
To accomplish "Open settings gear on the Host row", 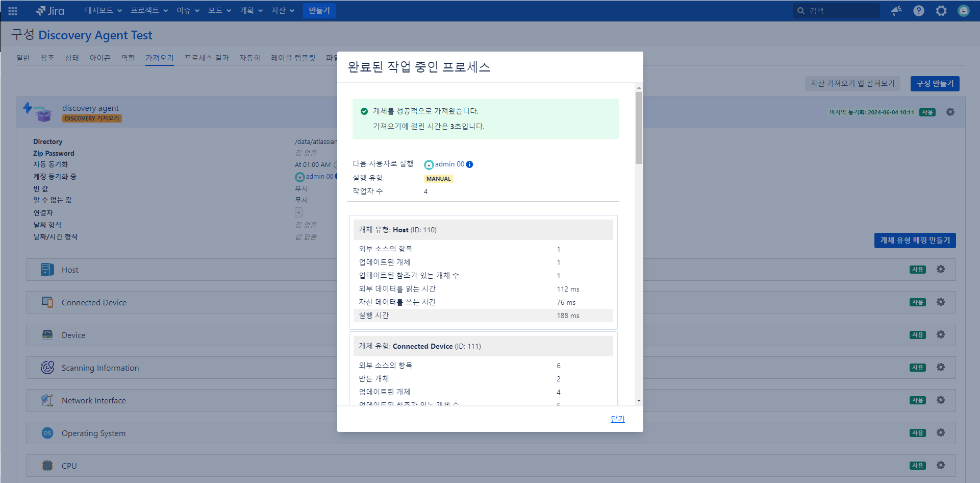I will click(x=941, y=269).
